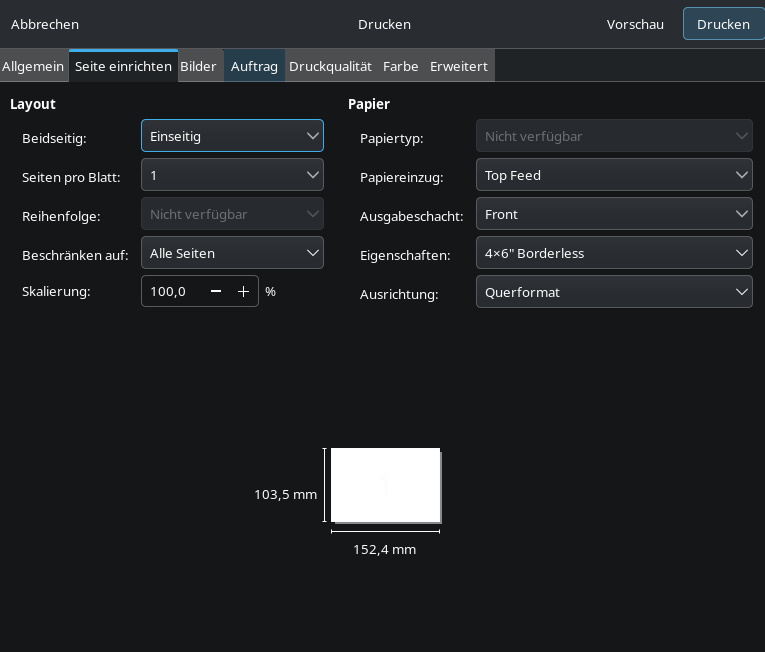The image size is (765, 652).
Task: Click the plus icon to increase scaling
Action: click(243, 292)
